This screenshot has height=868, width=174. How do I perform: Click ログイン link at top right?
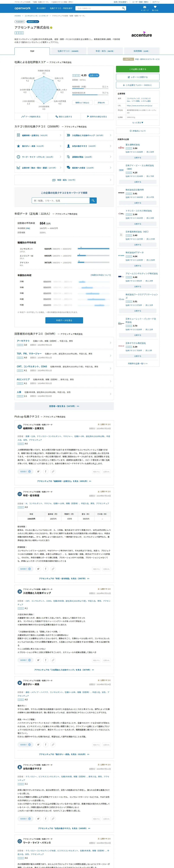(156, 2)
